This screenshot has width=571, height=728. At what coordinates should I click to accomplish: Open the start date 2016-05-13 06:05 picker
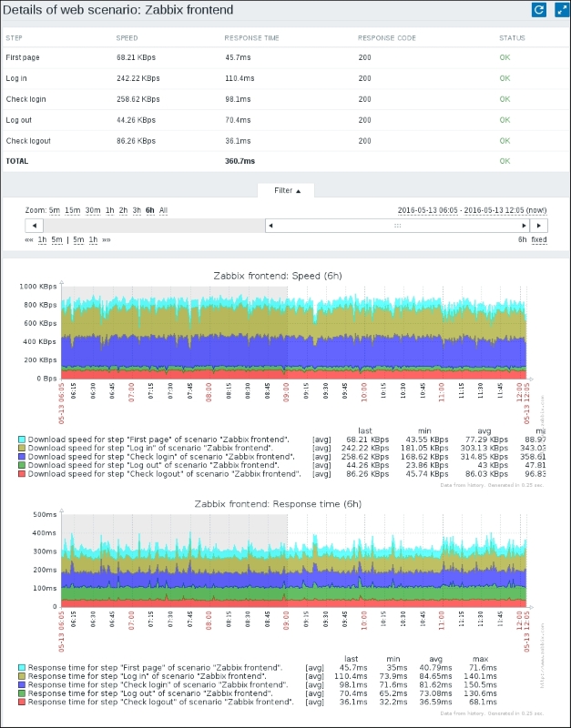click(427, 210)
